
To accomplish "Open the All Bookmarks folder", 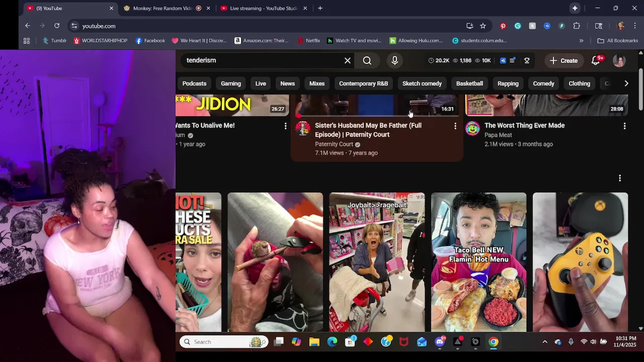I will pyautogui.click(x=617, y=41).
